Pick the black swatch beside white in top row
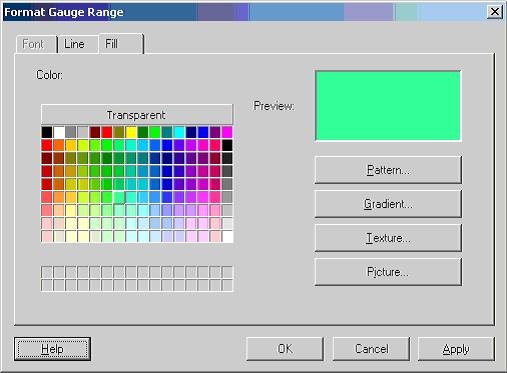 (x=47, y=132)
